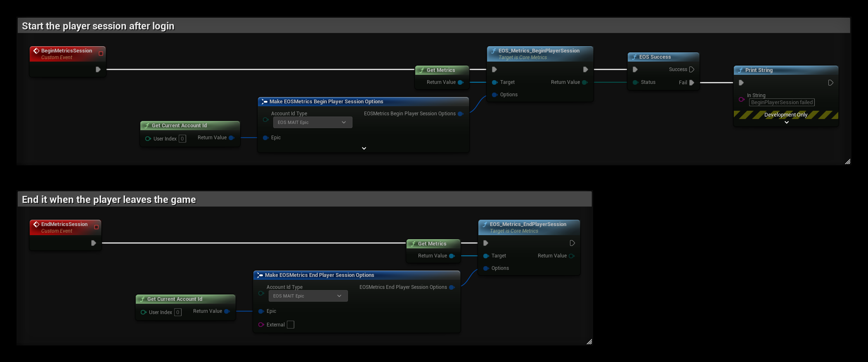Click Epic pin on Make EOSMetrics Begin Options
The height and width of the screenshot is (362, 868).
[x=265, y=138]
